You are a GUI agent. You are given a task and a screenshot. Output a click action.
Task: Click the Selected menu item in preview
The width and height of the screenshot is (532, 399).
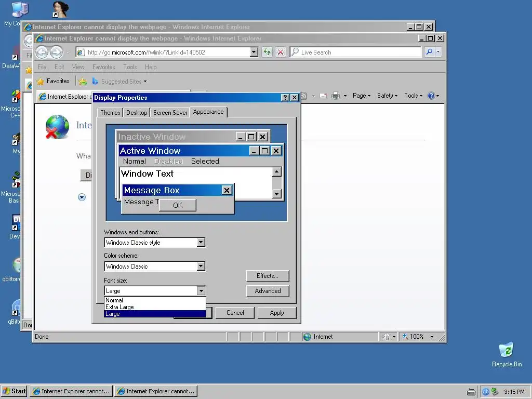[205, 161]
